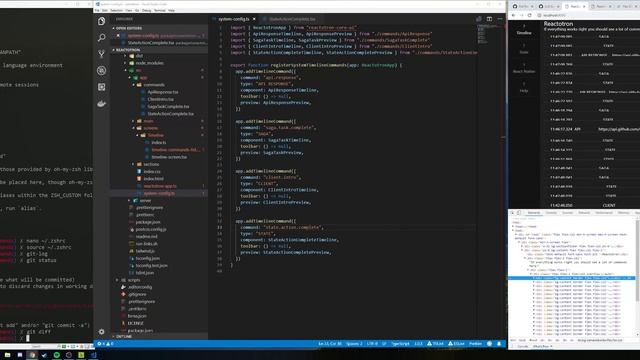Open the Debug view in VS Code
This screenshot has width=640, height=360.
pos(102,71)
